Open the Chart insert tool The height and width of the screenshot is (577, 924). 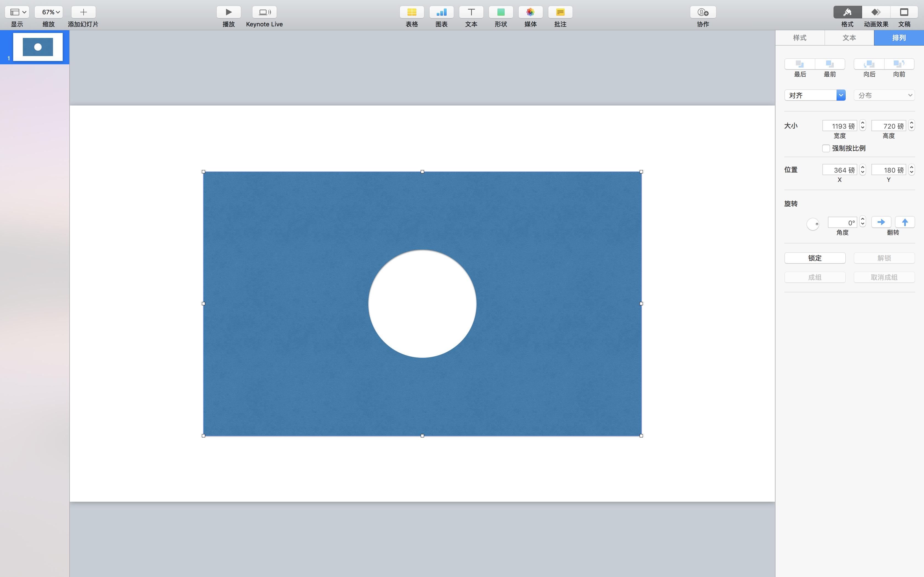coord(441,12)
